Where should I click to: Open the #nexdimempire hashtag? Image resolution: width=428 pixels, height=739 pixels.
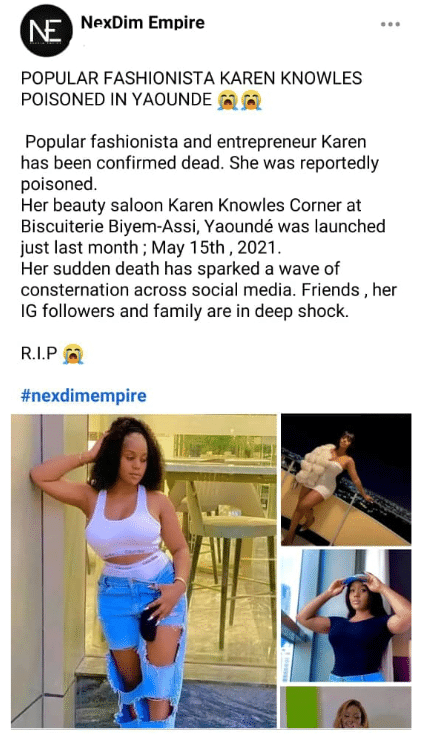click(83, 395)
